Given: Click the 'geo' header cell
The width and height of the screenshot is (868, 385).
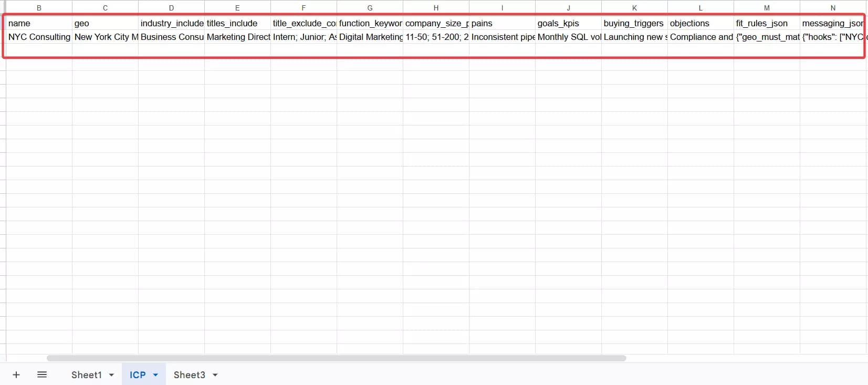Looking at the screenshot, I should click(105, 23).
